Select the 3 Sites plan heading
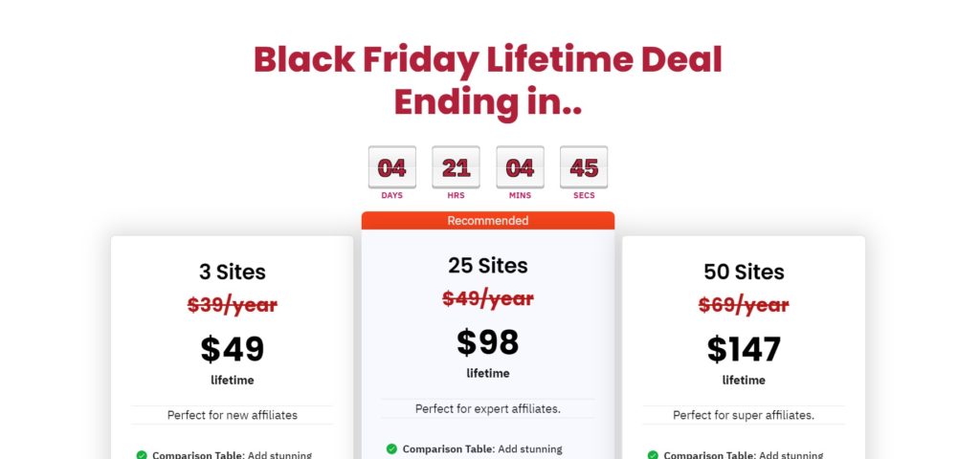 233,272
